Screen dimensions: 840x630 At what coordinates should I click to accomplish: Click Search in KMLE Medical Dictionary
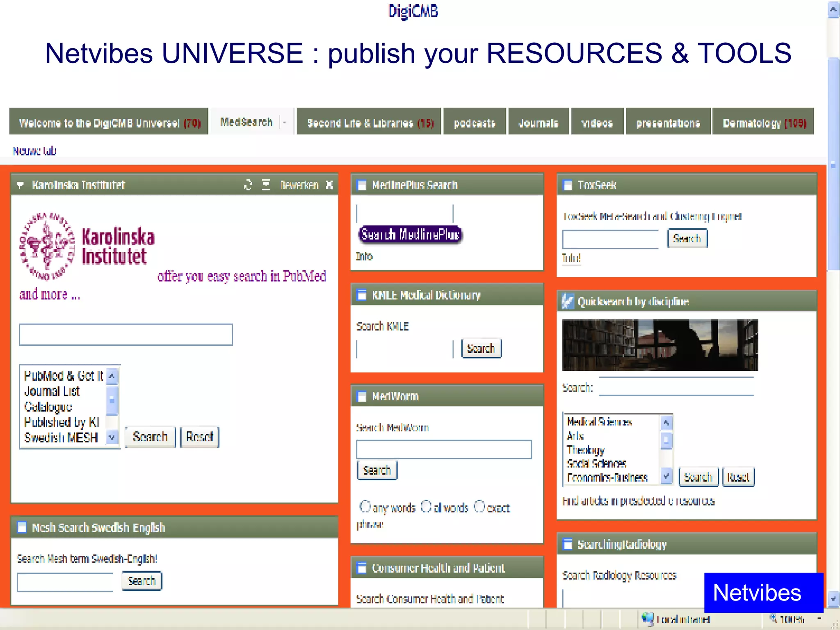(481, 349)
